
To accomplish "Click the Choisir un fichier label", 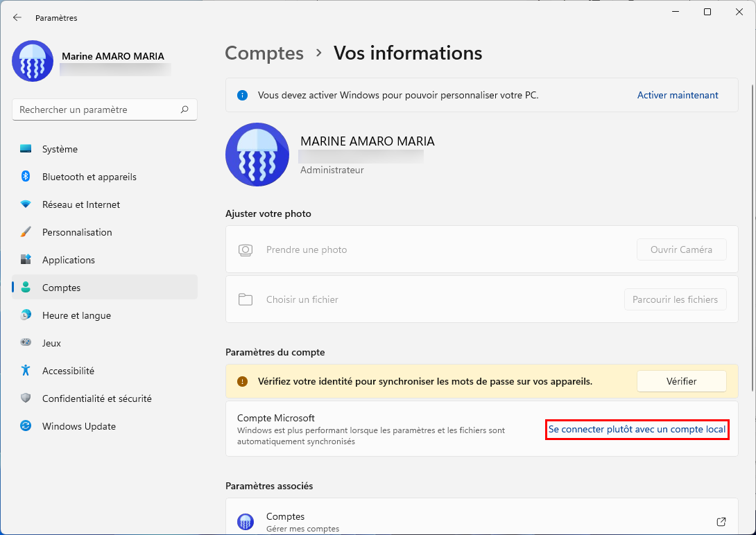I will coord(302,299).
